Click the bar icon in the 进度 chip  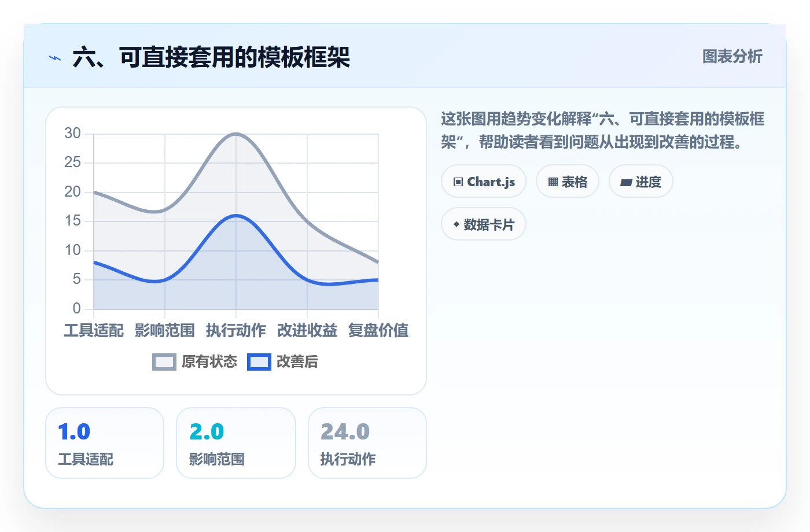coord(626,183)
